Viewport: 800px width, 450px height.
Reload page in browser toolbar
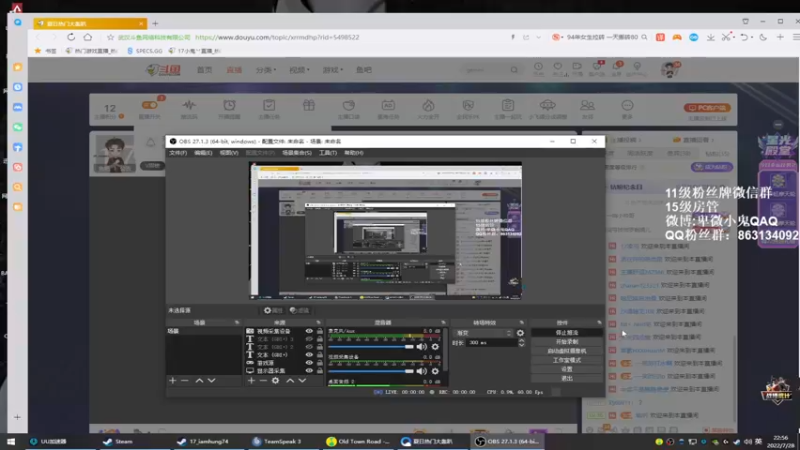pos(71,37)
